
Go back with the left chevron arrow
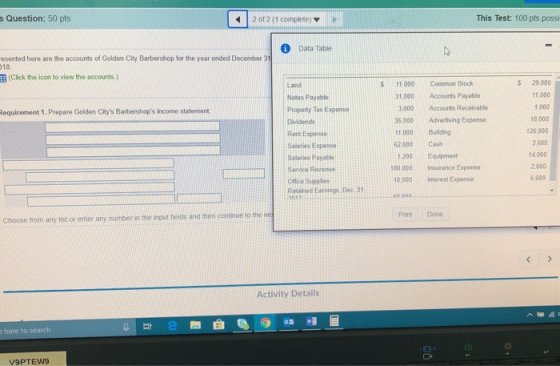point(528,259)
